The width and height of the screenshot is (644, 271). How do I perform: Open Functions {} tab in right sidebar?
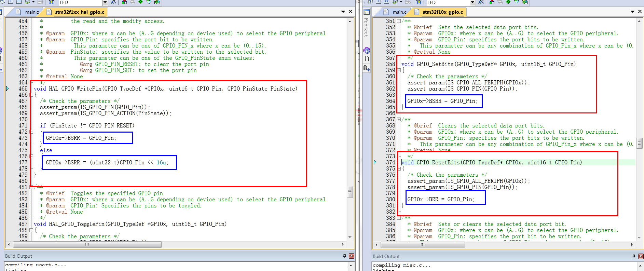tap(367, 59)
